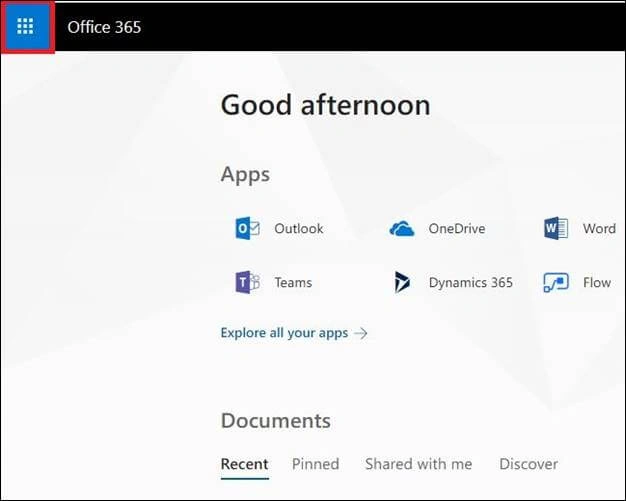Image resolution: width=626 pixels, height=501 pixels.
Task: Click the Outlook text label
Action: tap(299, 229)
